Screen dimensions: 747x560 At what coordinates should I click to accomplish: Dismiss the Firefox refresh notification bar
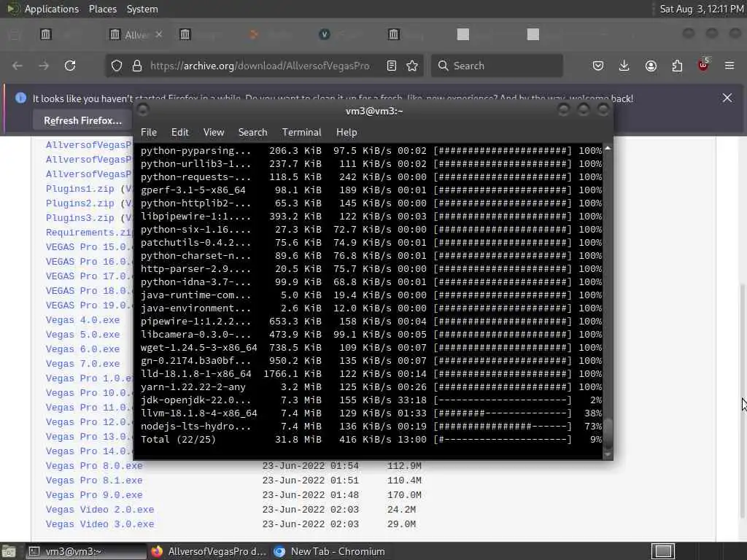click(727, 98)
